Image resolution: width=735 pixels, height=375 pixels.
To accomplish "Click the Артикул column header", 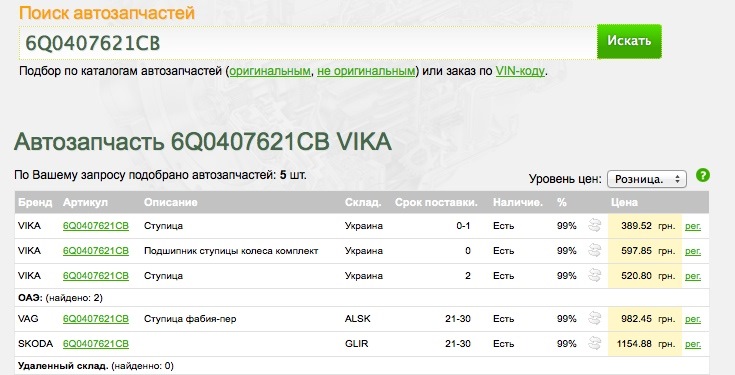I will click(85, 202).
